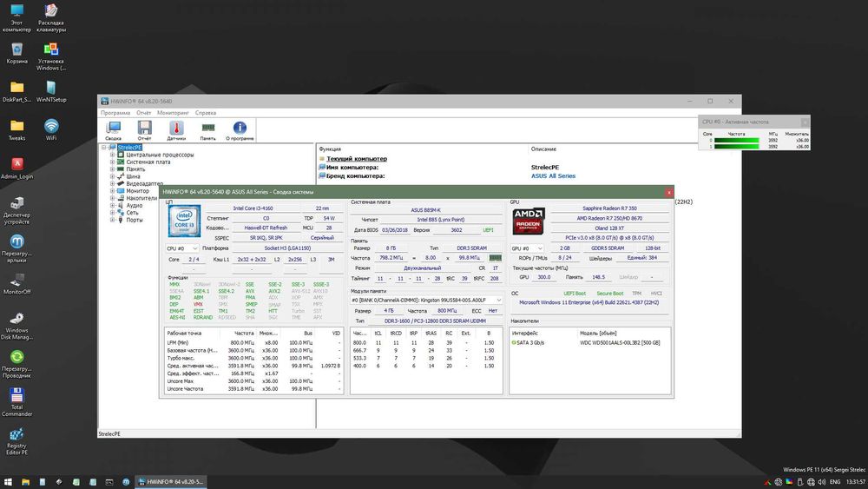This screenshot has height=489, width=868.
Task: Open the Tweaks folder icon
Action: click(16, 129)
